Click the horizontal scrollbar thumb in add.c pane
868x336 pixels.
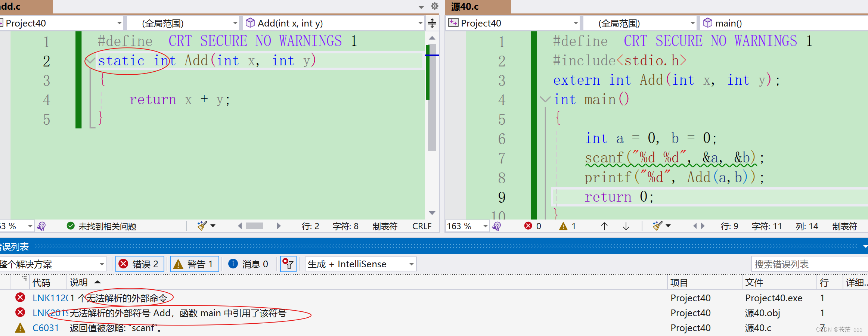coord(255,226)
